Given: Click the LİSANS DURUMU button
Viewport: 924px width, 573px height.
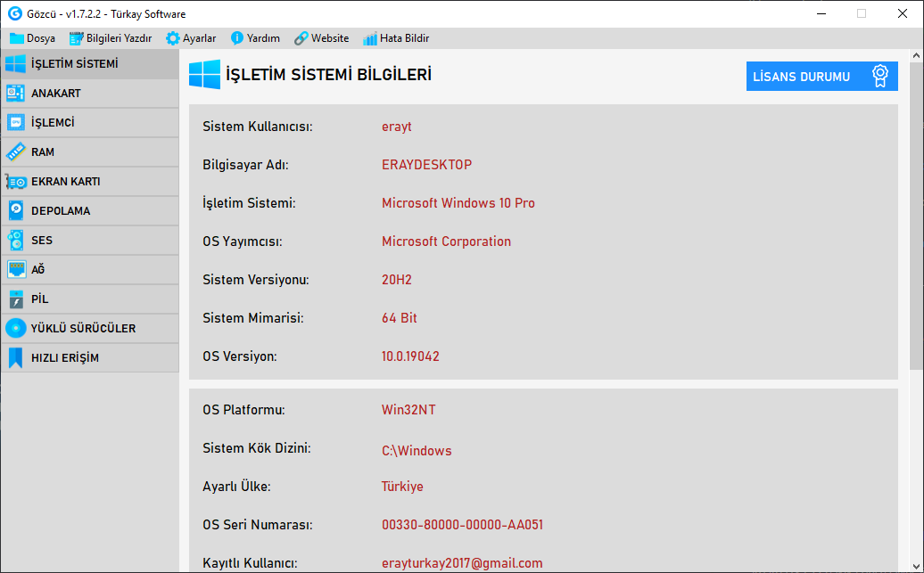Looking at the screenshot, I should coord(822,77).
